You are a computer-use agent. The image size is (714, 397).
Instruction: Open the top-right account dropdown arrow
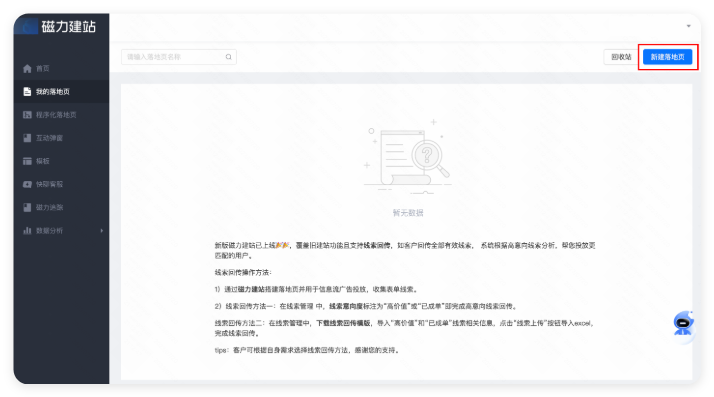point(688,26)
